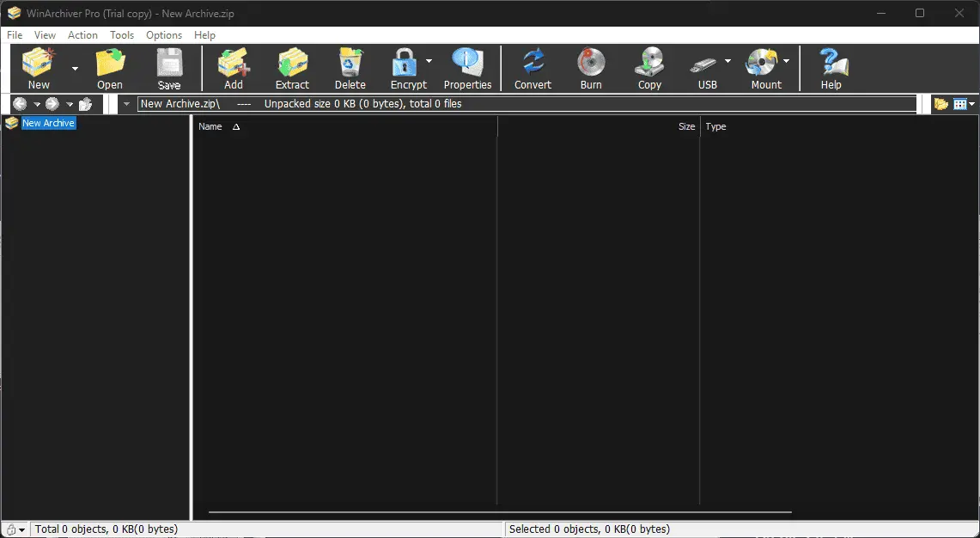Click the view mode grid icon
Image resolution: width=980 pixels, height=538 pixels.
pos(960,104)
